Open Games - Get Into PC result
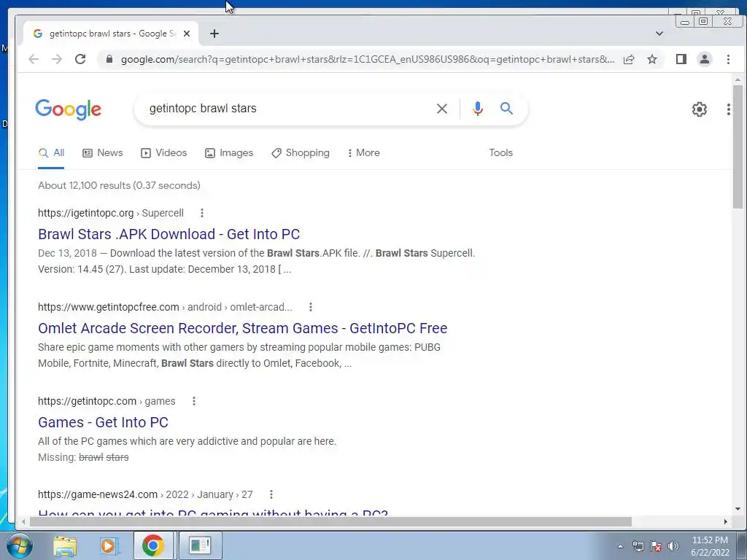This screenshot has height=560, width=747. [103, 422]
